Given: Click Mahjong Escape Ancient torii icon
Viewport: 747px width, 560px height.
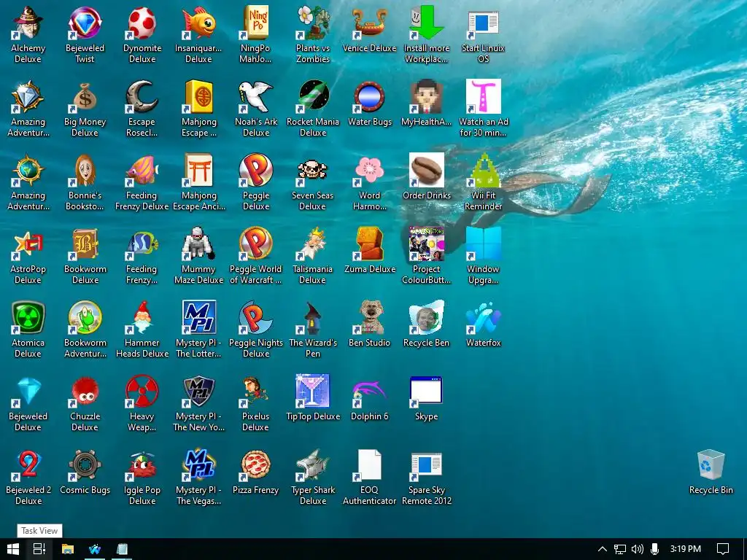Looking at the screenshot, I should [x=198, y=170].
